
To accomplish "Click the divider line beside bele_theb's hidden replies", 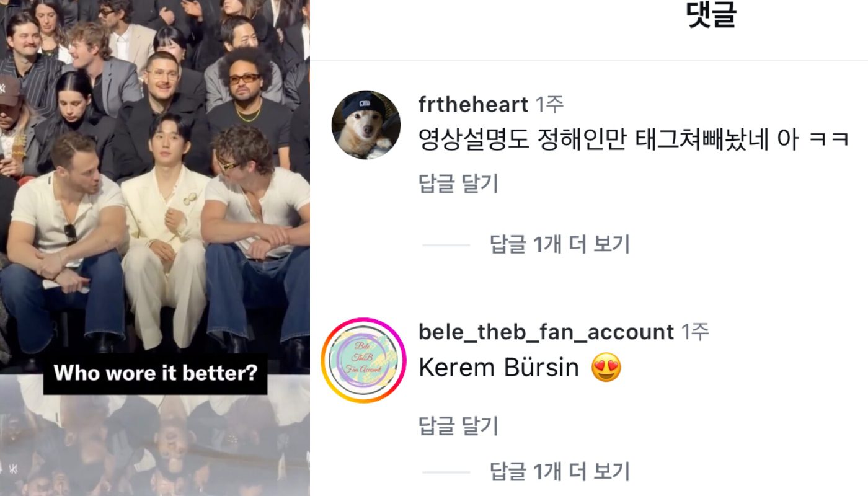I will point(446,472).
